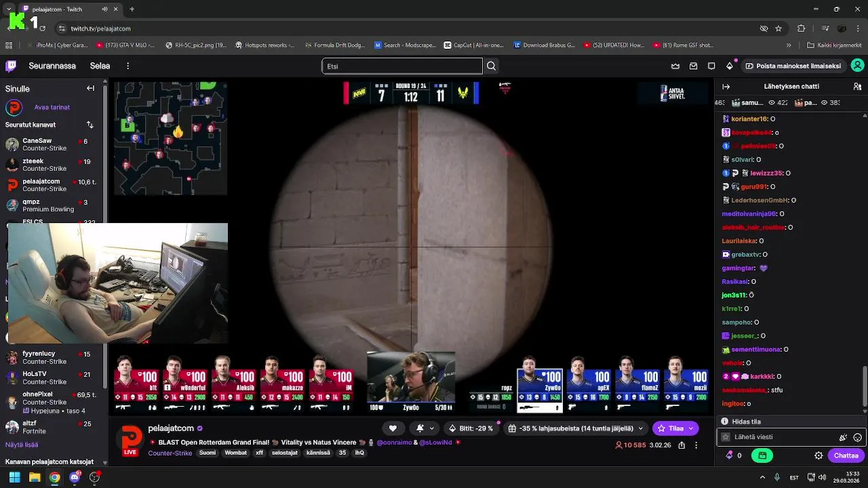Viewport: 868px width, 488px height.
Task: Open Avaa tarinat stories link
Action: 52,107
